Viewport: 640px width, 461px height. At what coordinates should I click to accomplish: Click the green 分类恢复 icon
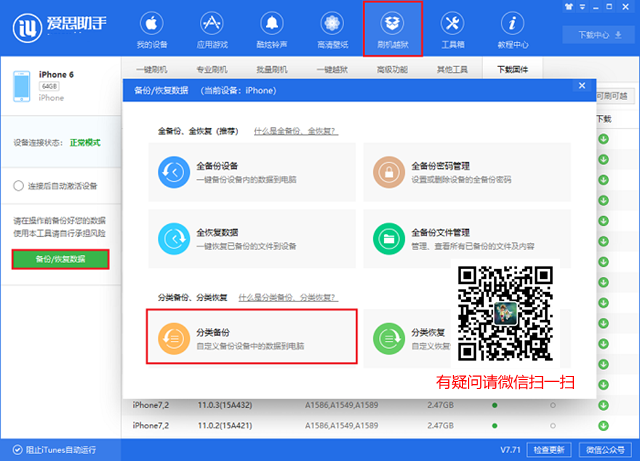(x=389, y=339)
